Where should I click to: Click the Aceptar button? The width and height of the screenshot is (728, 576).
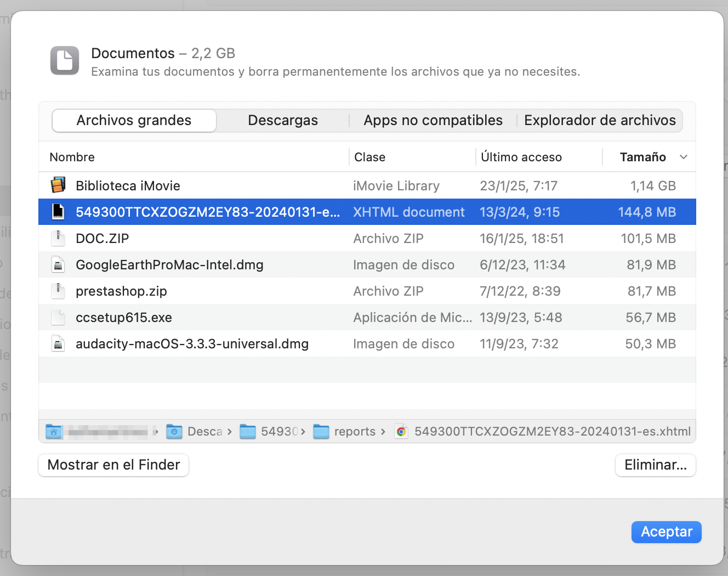point(666,532)
